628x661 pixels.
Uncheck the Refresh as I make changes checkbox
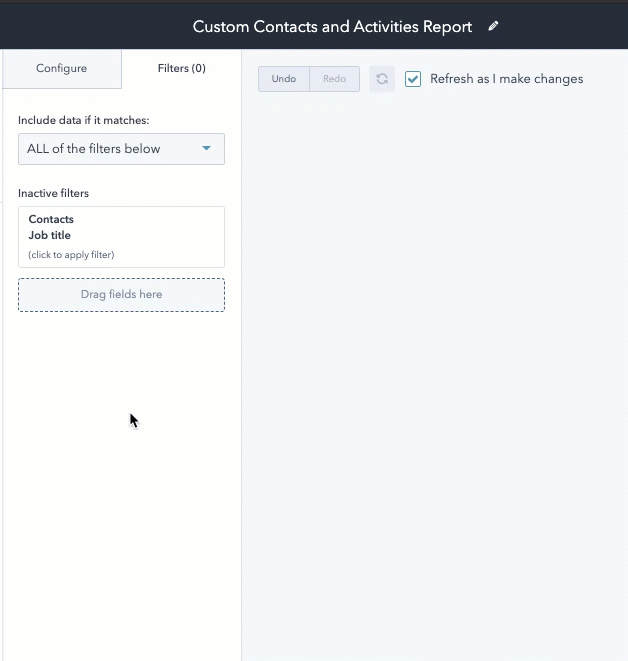click(x=413, y=79)
